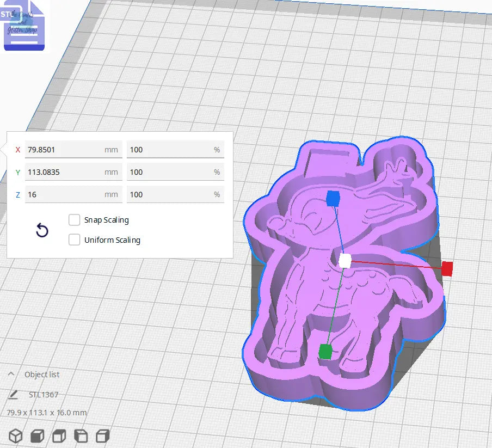Switch to right side view

tap(101, 435)
